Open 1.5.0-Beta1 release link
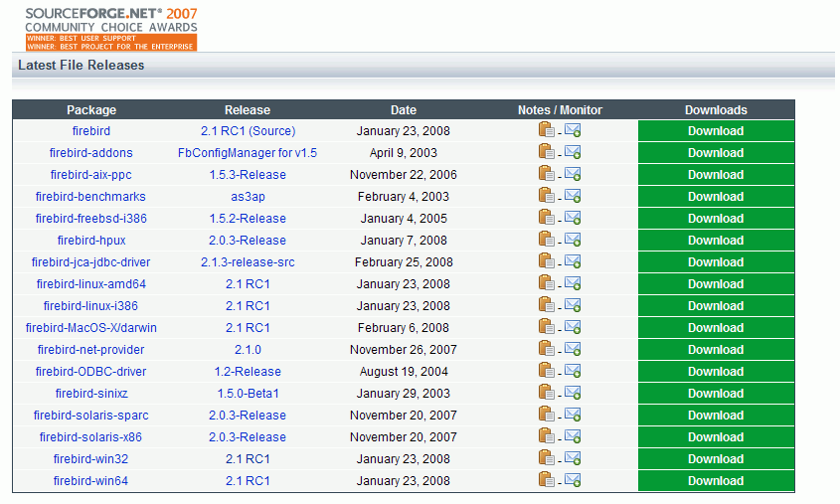 (x=248, y=393)
